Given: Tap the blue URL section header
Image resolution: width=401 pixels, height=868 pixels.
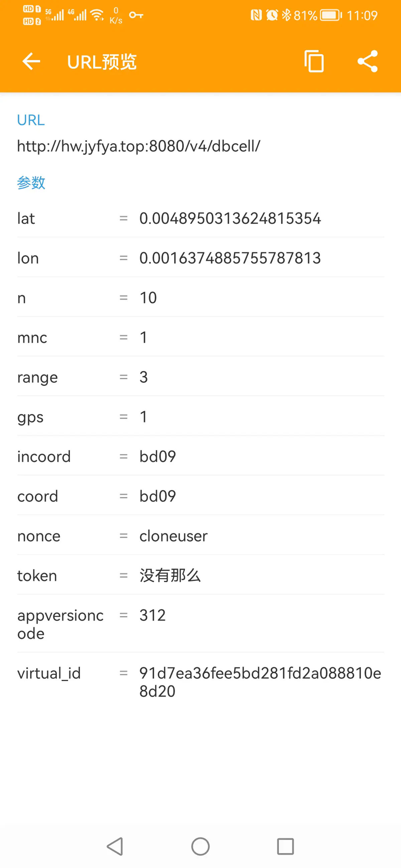Looking at the screenshot, I should pyautogui.click(x=31, y=120).
